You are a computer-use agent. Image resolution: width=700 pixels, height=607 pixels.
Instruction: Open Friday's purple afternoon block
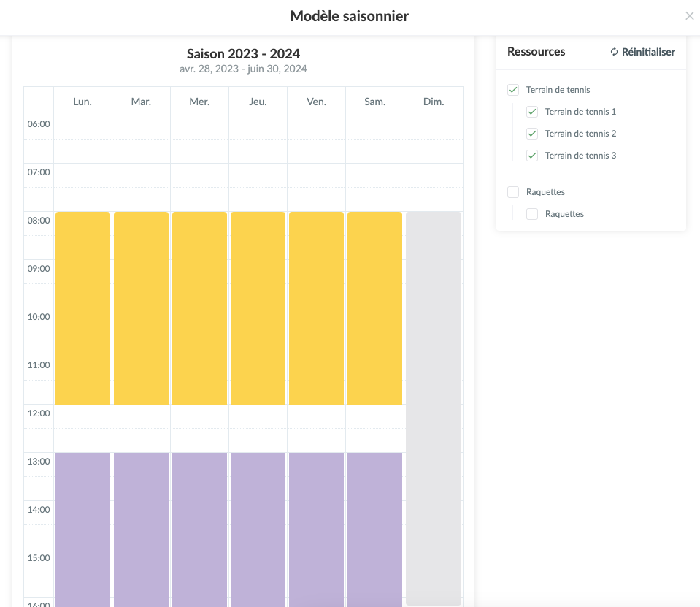[x=317, y=530]
